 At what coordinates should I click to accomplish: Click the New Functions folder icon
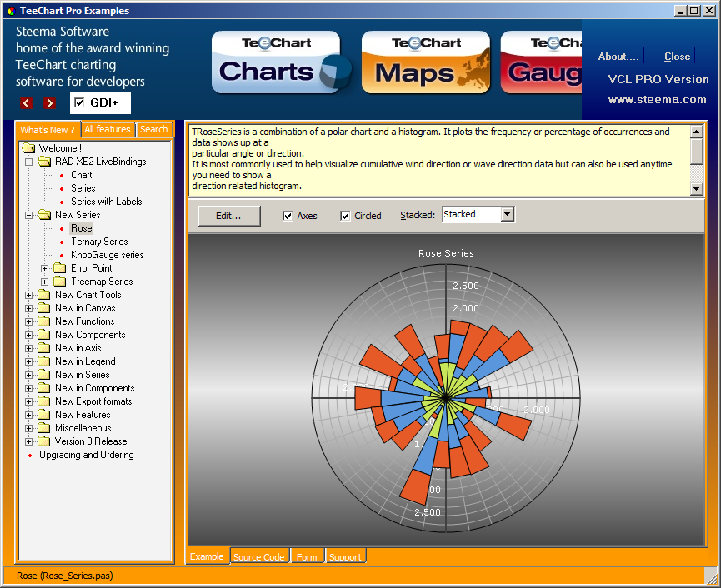pos(44,321)
